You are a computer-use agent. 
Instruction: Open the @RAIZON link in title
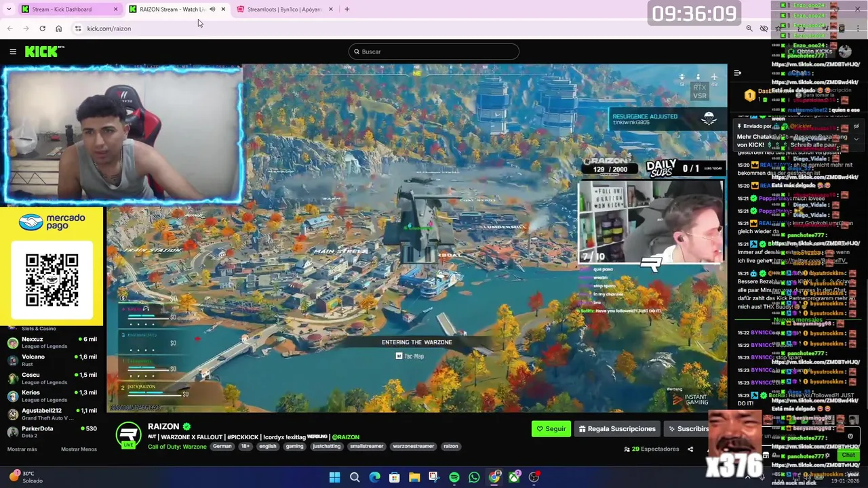[346, 437]
